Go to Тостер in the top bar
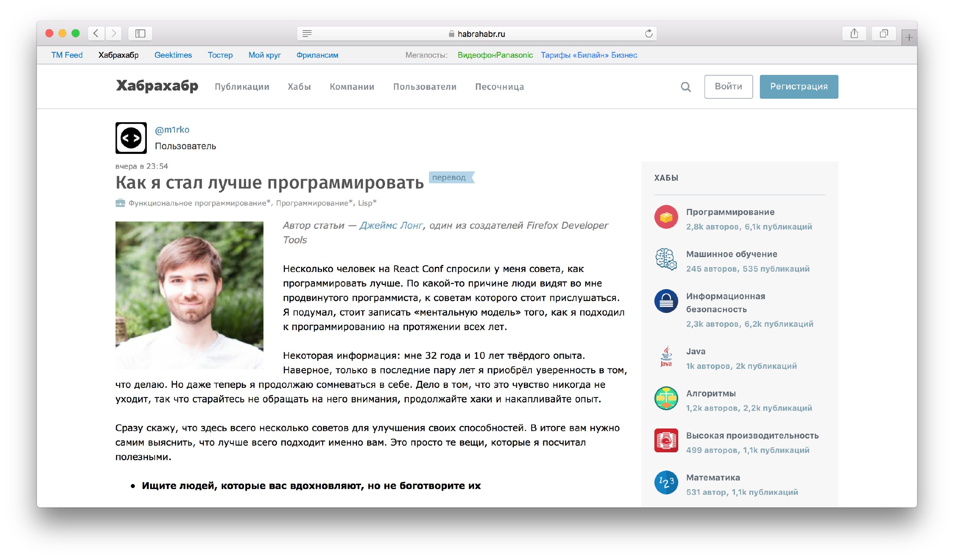Image resolution: width=954 pixels, height=560 pixels. (220, 55)
